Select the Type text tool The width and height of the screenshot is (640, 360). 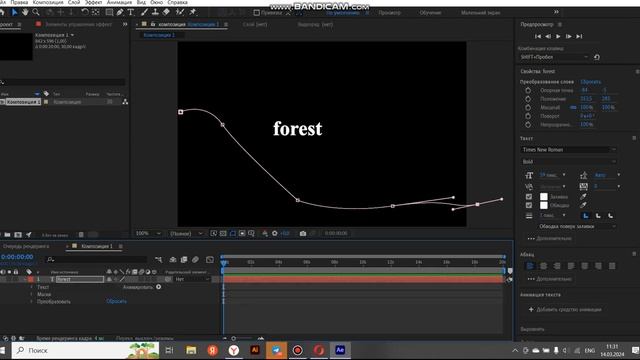pos(131,12)
